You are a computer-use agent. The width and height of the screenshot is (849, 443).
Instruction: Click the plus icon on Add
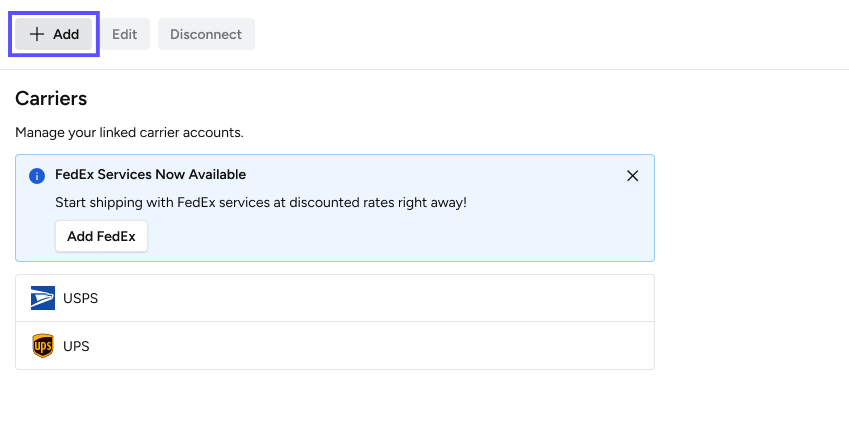point(37,34)
